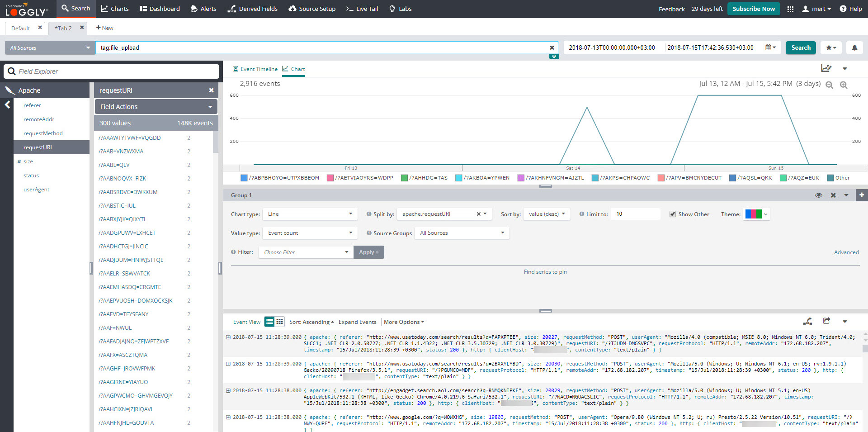
Task: Open the All Sources dropdown by search bar
Action: [50, 47]
